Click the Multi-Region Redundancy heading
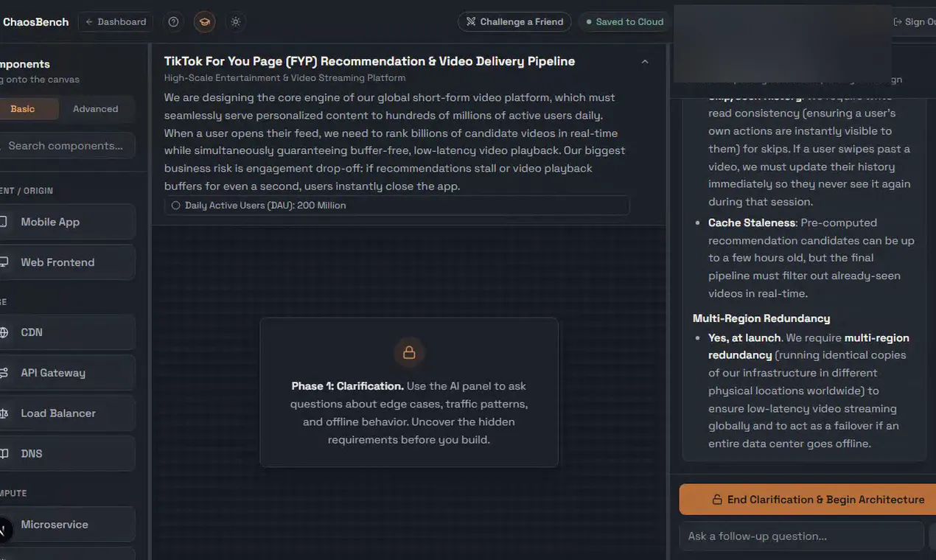The height and width of the screenshot is (560, 936). point(761,318)
